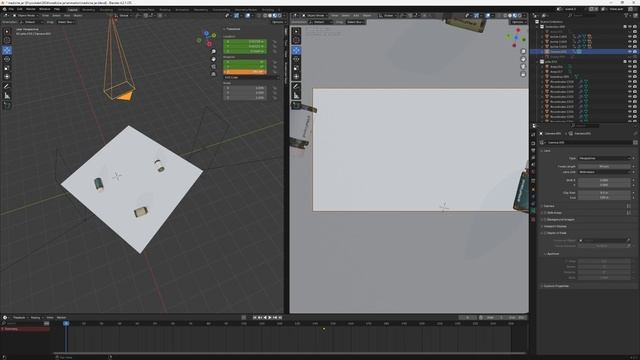Click the timeline play forward button

point(270,318)
